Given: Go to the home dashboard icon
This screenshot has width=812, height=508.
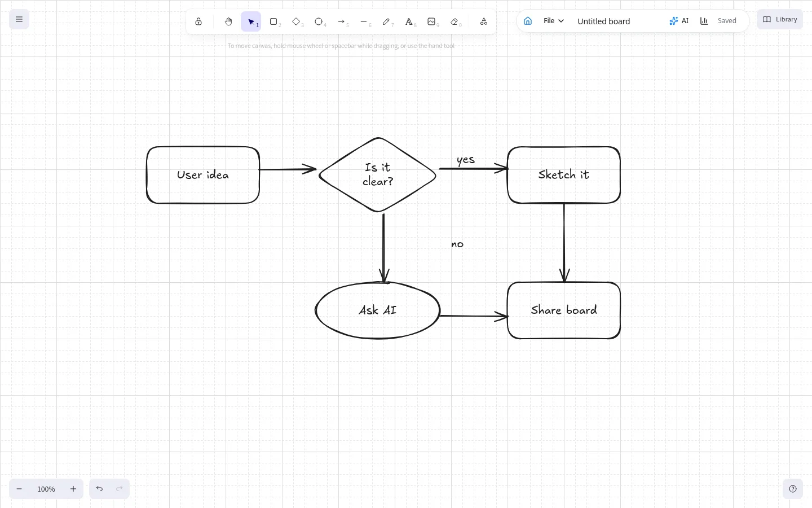Looking at the screenshot, I should 528,21.
